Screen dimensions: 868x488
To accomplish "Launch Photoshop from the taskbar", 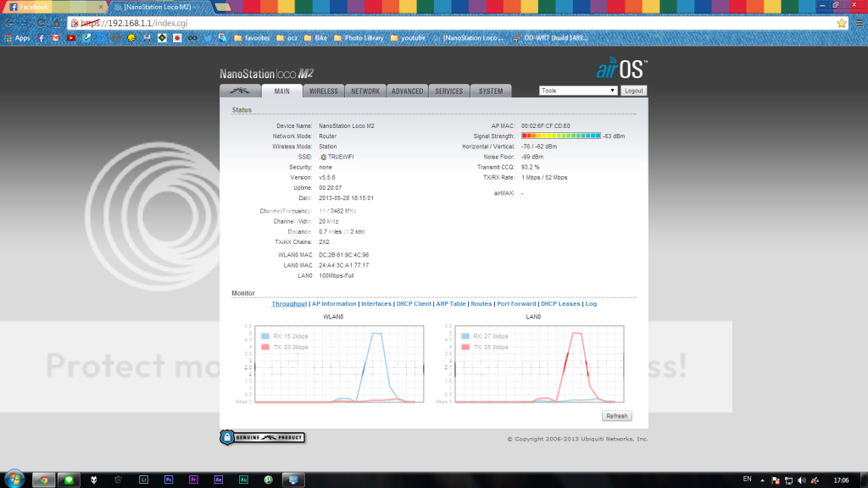I will 169,480.
